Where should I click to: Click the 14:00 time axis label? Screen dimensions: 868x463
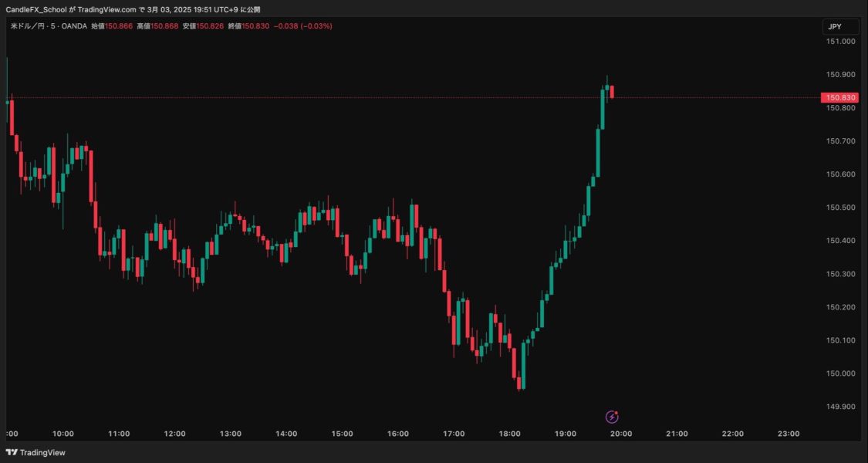pyautogui.click(x=286, y=434)
